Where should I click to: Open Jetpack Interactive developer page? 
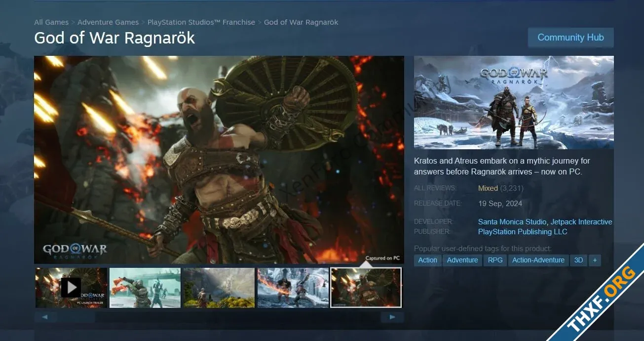581,222
